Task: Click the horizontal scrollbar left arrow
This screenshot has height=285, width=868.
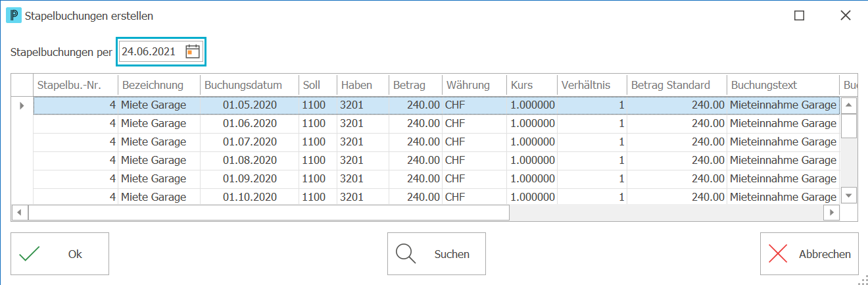Action: coord(20,212)
